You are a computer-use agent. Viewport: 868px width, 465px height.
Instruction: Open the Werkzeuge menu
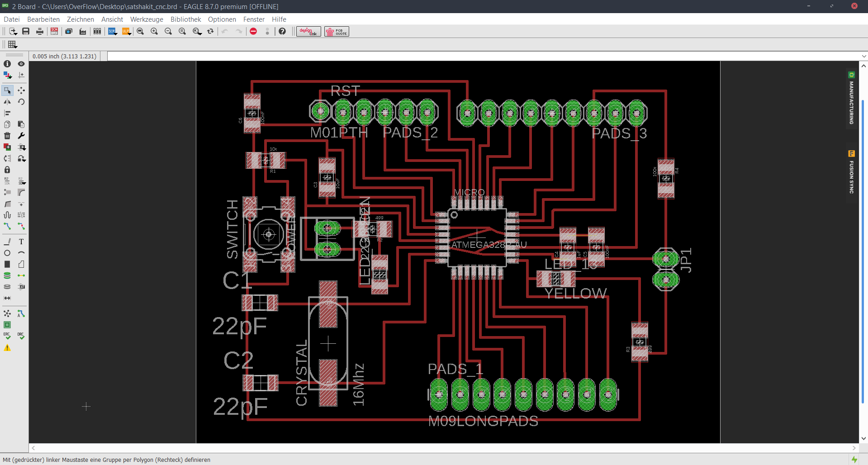click(147, 19)
